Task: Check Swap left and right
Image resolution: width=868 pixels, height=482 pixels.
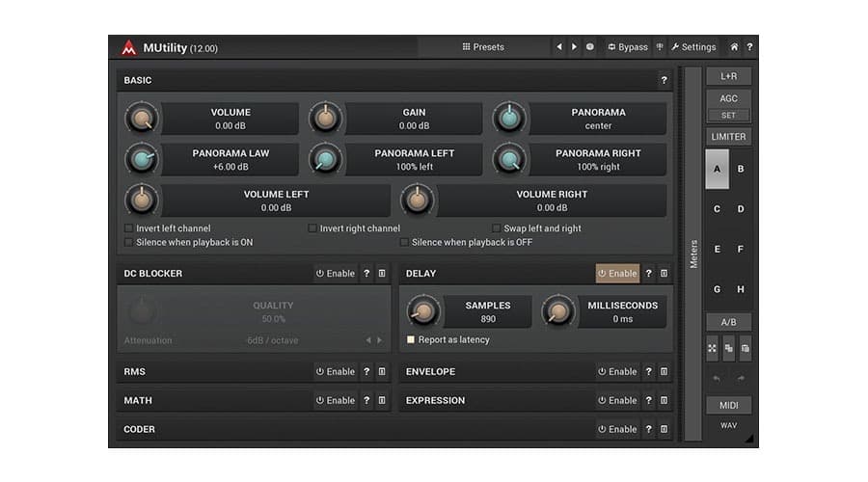Action: (497, 228)
